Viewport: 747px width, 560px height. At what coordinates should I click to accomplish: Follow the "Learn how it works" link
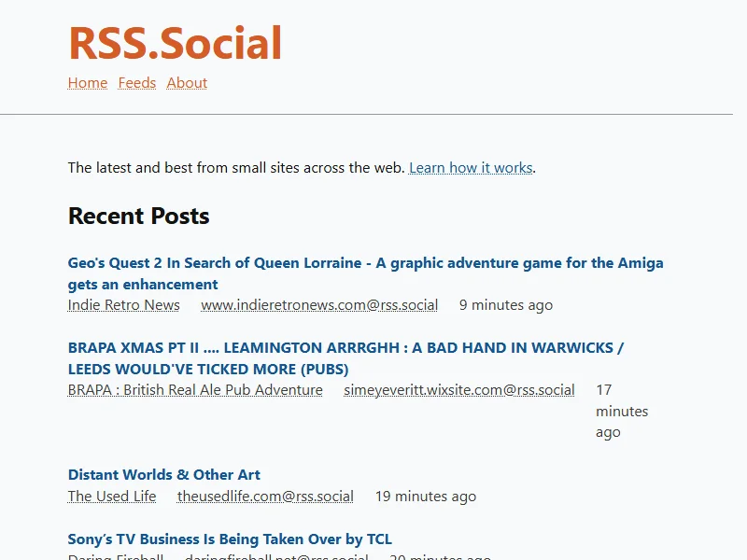click(x=471, y=168)
